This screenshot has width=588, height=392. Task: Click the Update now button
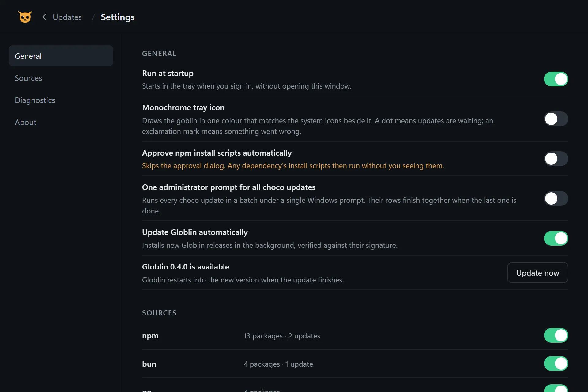pyautogui.click(x=537, y=273)
